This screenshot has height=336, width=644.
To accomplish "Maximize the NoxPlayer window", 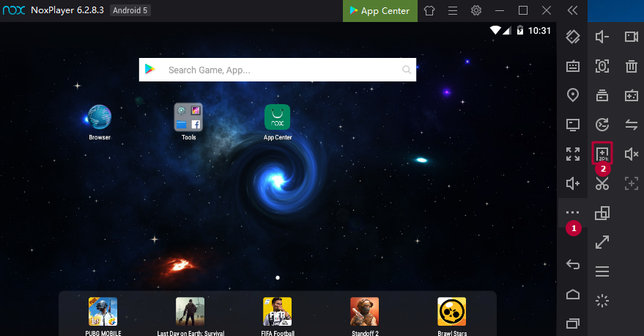I will click(523, 11).
